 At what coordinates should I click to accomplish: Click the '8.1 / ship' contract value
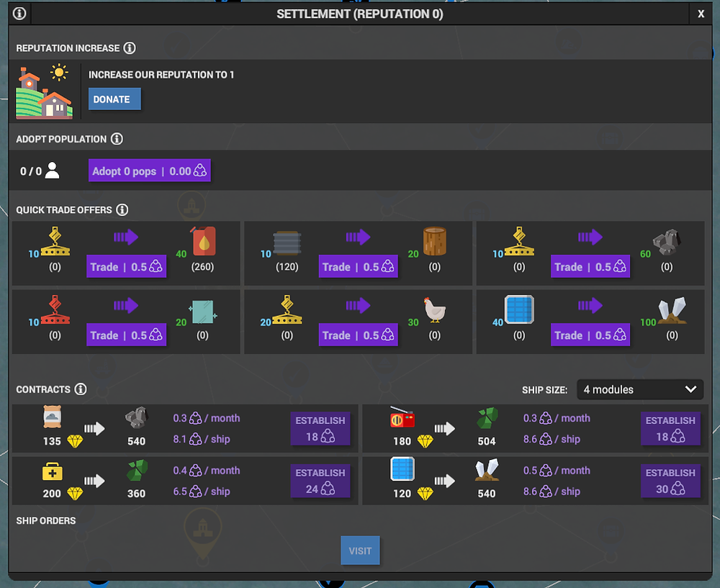202,439
